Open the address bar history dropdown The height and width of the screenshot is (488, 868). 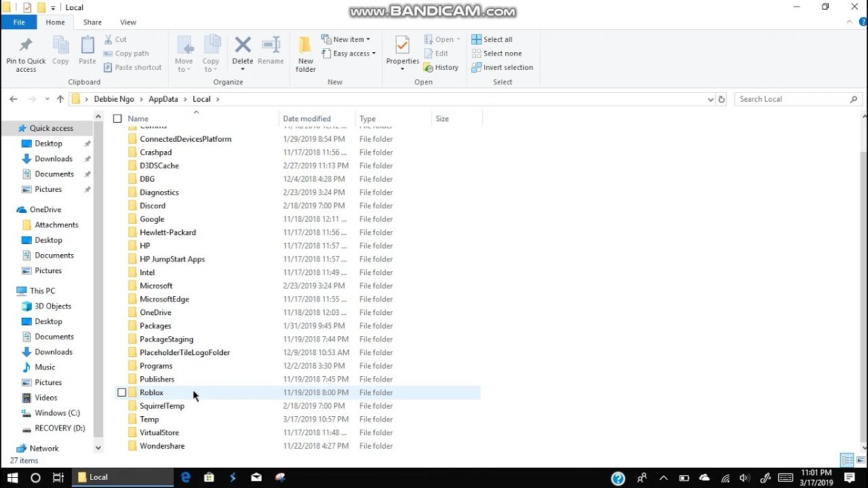tap(710, 99)
